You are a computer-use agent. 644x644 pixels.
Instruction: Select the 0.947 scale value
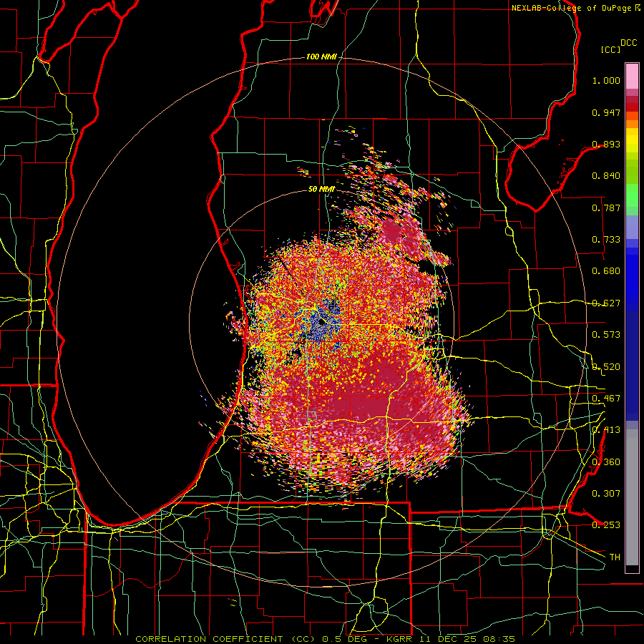tap(606, 112)
